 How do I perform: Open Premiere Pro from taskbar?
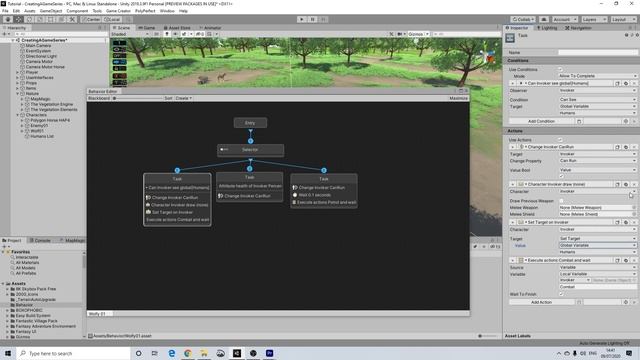click(269, 353)
